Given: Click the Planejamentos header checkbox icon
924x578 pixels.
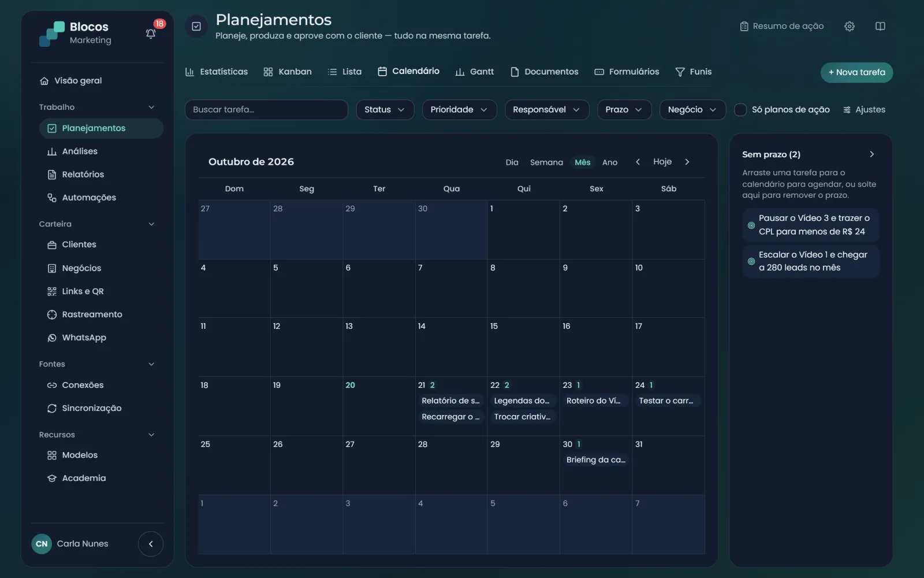Looking at the screenshot, I should coord(196,27).
